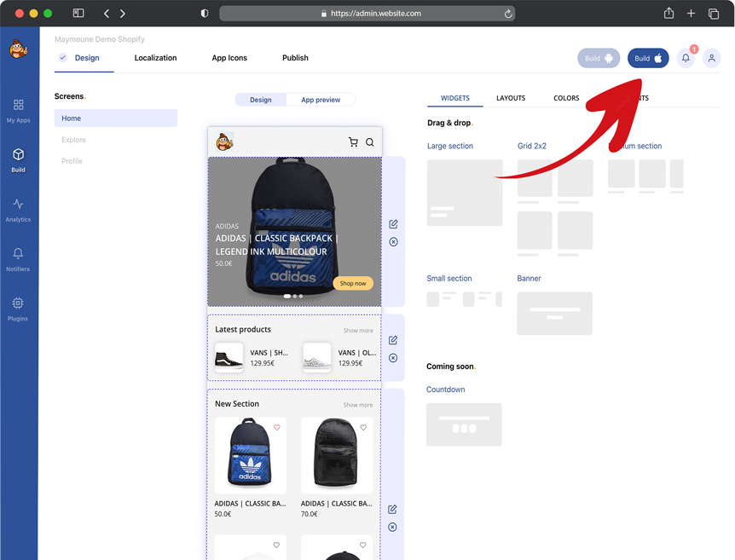
Task: Favorite the 50.0€ Adidas backpack
Action: pyautogui.click(x=277, y=427)
